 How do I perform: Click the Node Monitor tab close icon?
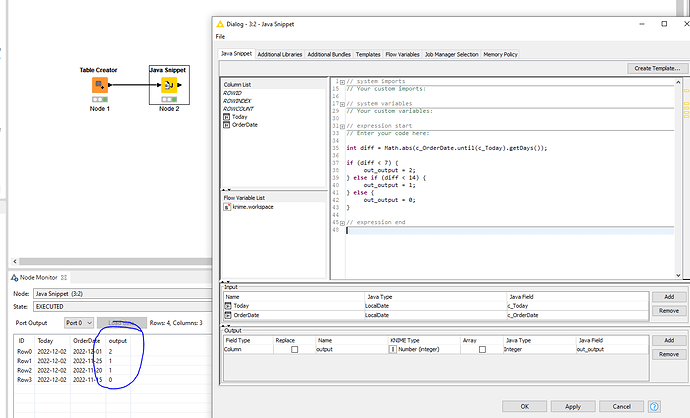click(64, 278)
